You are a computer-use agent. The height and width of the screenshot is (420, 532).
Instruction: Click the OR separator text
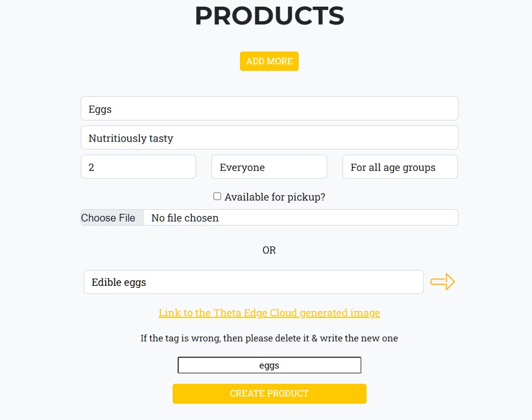[x=269, y=250]
